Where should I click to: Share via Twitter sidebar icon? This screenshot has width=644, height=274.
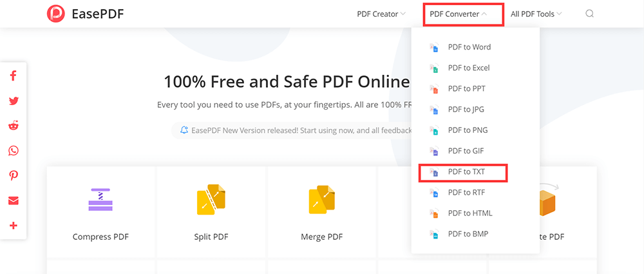click(14, 101)
